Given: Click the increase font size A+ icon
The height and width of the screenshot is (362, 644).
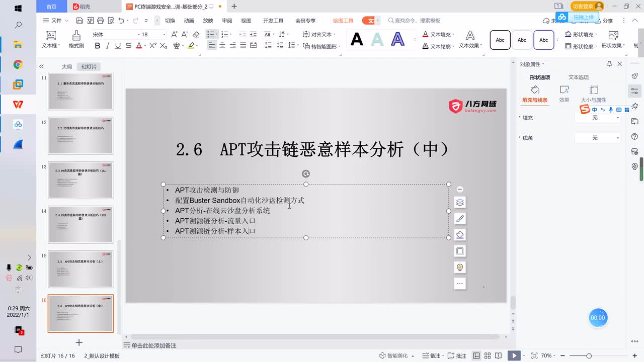Looking at the screenshot, I should click(x=175, y=34).
